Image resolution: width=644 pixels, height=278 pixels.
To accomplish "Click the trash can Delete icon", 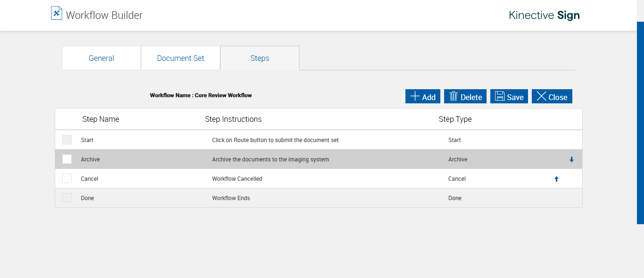I will [x=454, y=96].
